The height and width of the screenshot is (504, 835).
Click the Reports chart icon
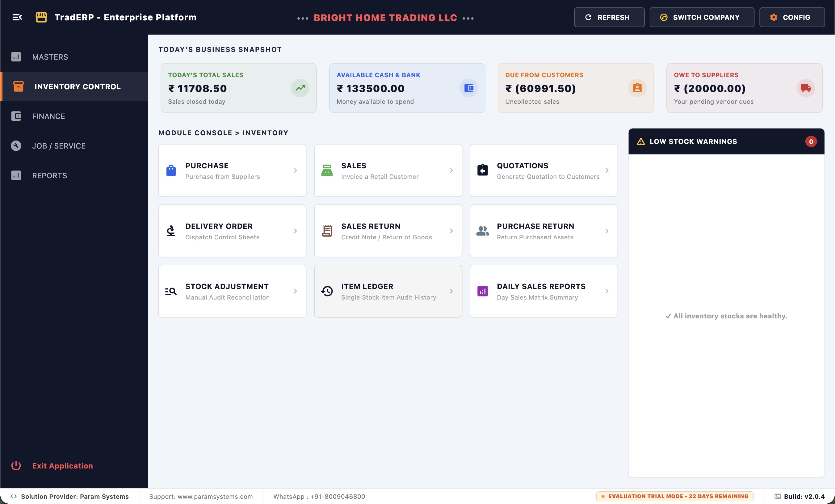point(16,175)
